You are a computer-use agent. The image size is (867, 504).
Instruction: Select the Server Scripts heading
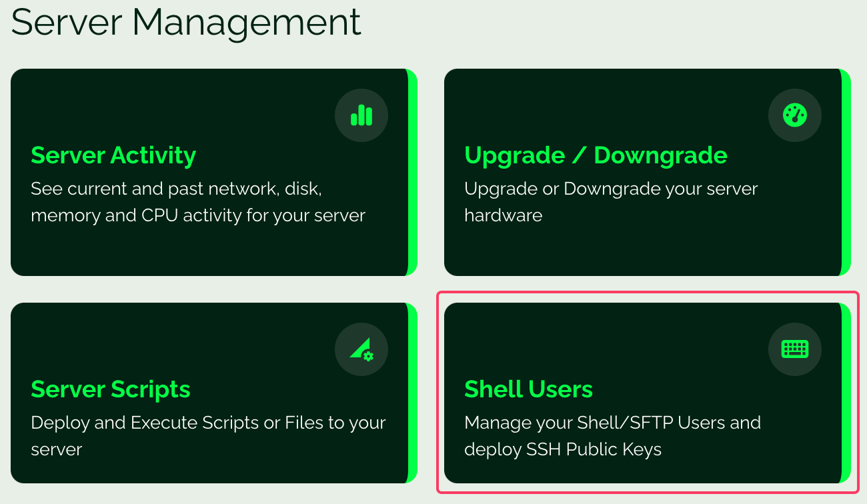pyautogui.click(x=111, y=389)
